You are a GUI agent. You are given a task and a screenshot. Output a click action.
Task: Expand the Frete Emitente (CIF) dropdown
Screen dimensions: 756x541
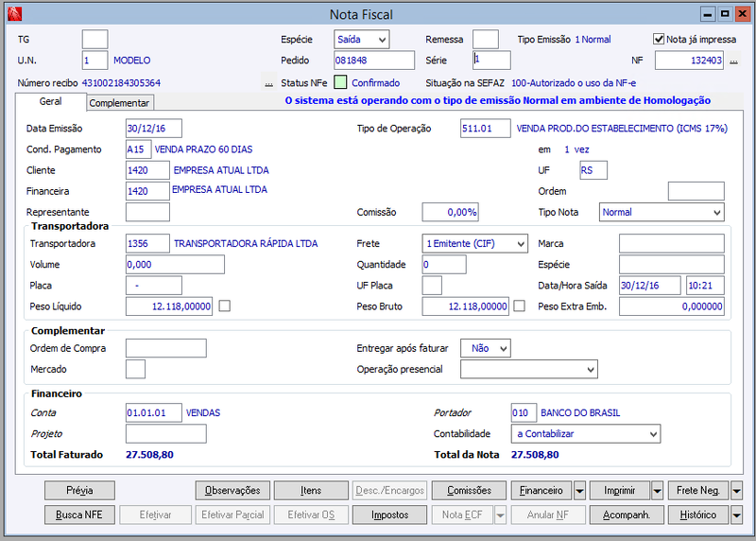475,244
